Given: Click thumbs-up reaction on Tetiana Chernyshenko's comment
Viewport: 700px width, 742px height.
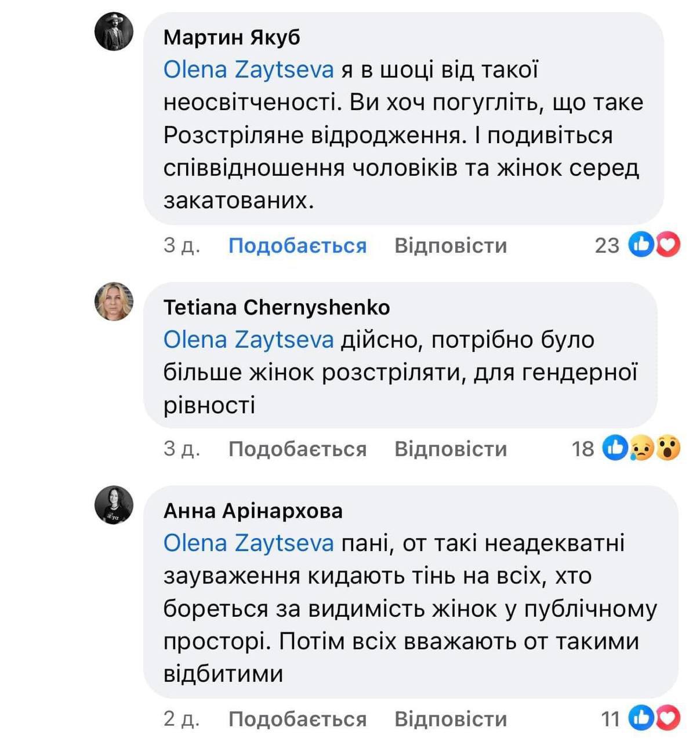Looking at the screenshot, I should (615, 448).
